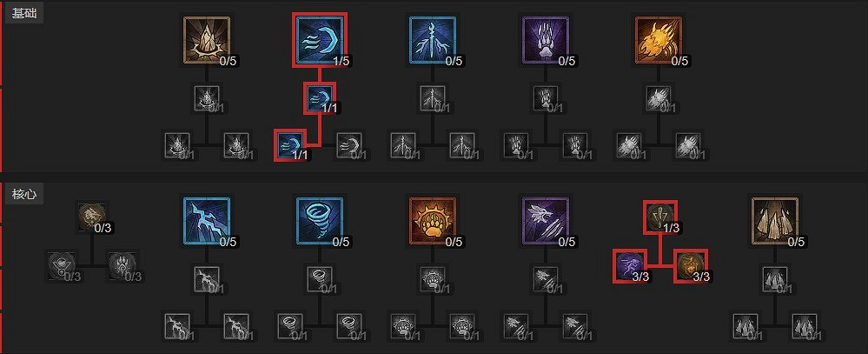Click the inactive lower-right Wind Shear upgrade
Image resolution: width=868 pixels, height=354 pixels.
coord(350,145)
